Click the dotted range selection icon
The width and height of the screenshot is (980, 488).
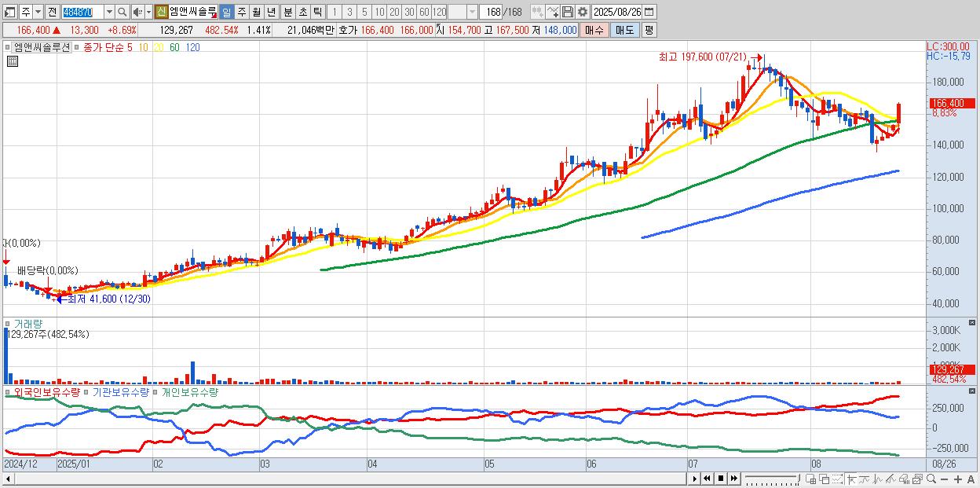[x=837, y=479]
